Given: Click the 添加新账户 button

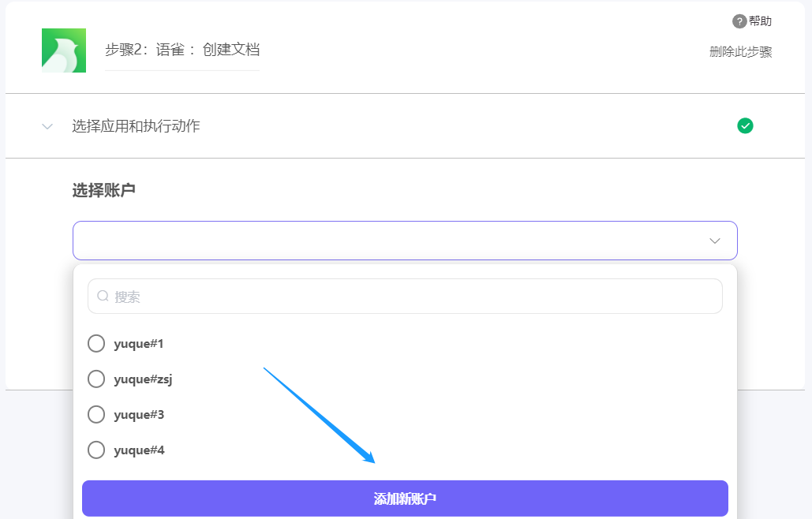Looking at the screenshot, I should (405, 498).
